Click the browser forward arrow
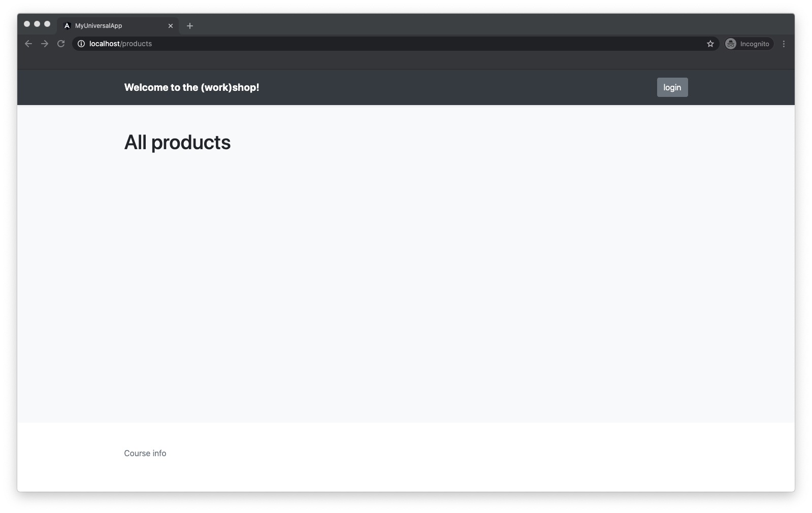 tap(45, 44)
